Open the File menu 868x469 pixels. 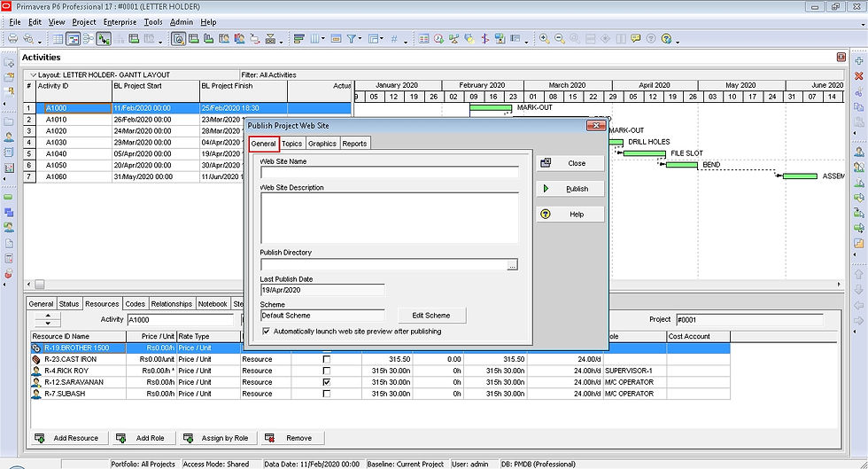click(x=15, y=22)
